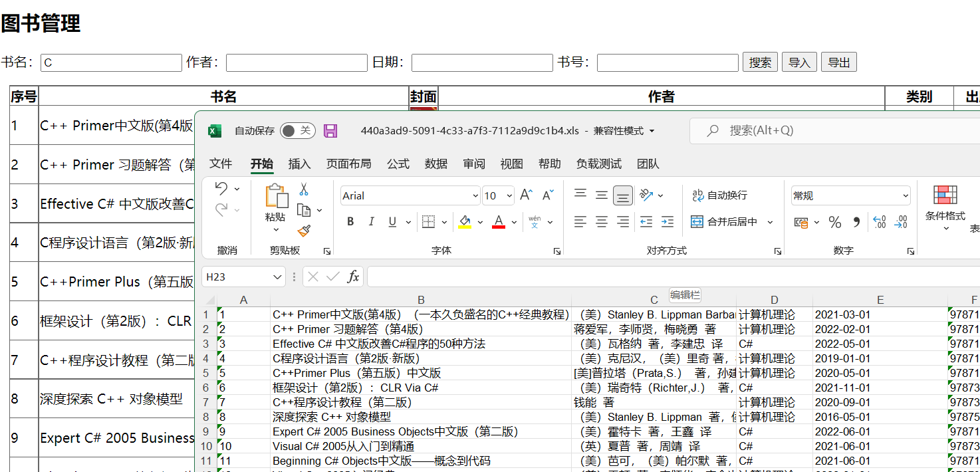The width and height of the screenshot is (980, 472).
Task: Click the Copy icon in the clipboard group
Action: pos(304,210)
